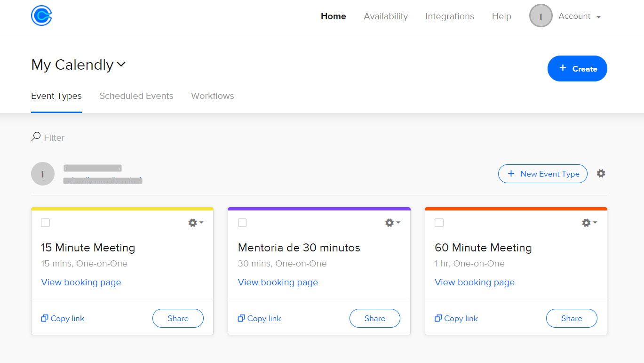
Task: Switch to the Workflows tab
Action: (x=213, y=96)
